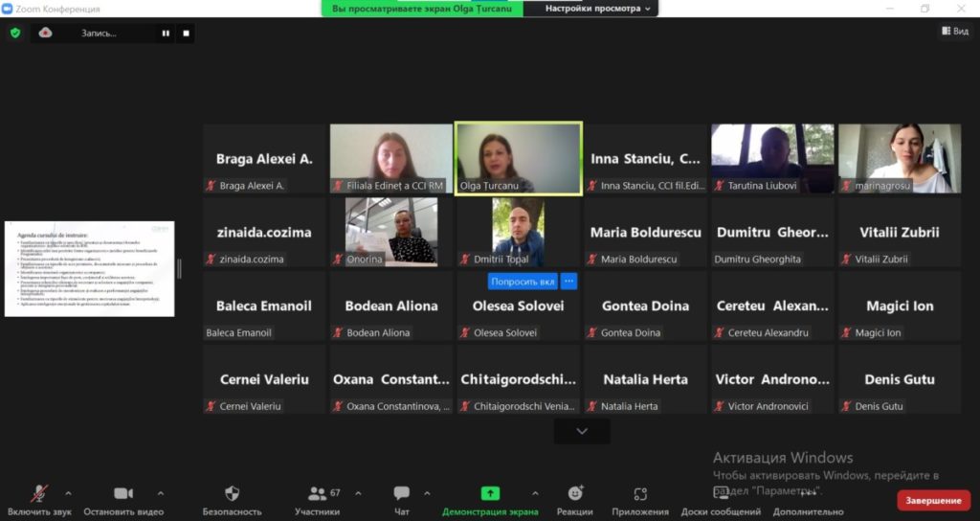980x521 pixels.
Task: Click Dumitru Gheorghita name label
Action: (x=758, y=259)
